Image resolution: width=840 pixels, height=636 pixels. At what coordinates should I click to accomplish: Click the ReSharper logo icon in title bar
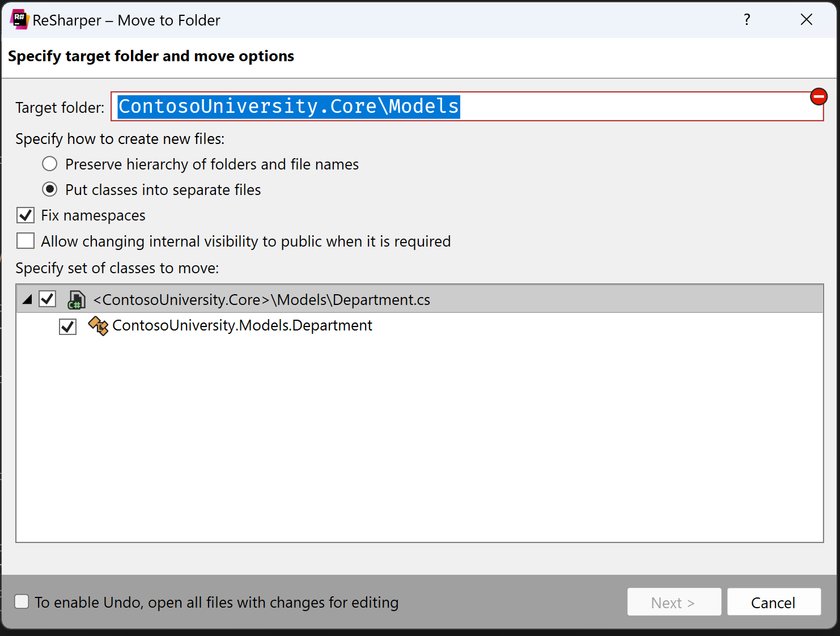(19, 20)
